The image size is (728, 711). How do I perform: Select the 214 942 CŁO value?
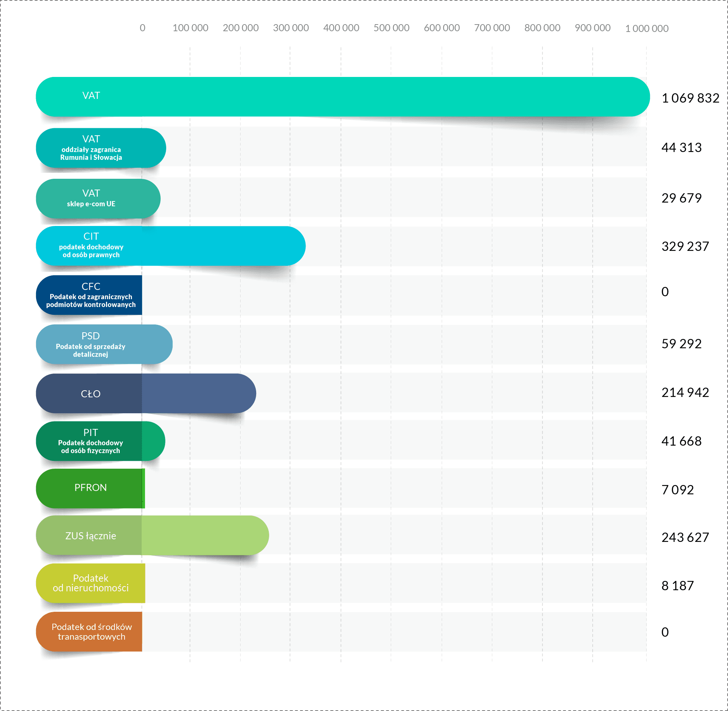[x=685, y=392]
